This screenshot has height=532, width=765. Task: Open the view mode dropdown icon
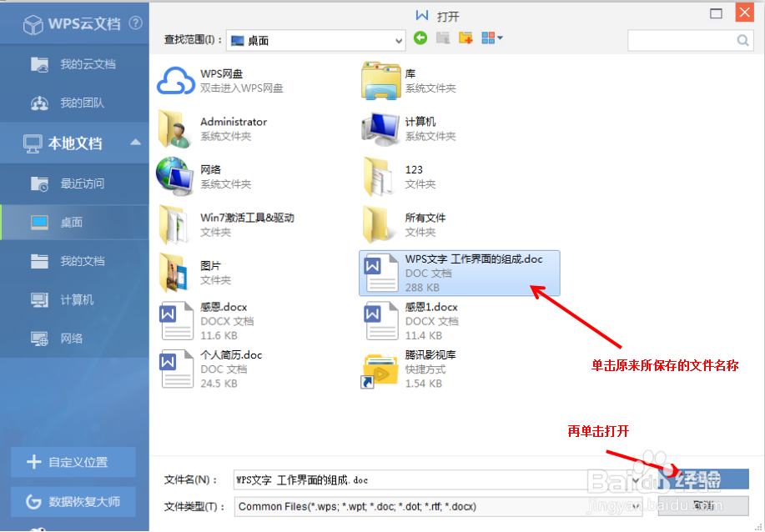[492, 38]
